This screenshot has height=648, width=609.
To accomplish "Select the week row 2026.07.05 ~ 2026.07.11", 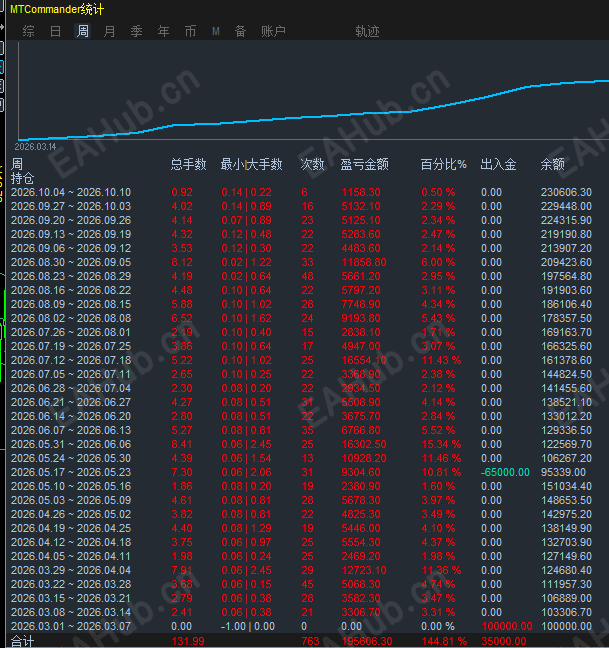I will (301, 374).
